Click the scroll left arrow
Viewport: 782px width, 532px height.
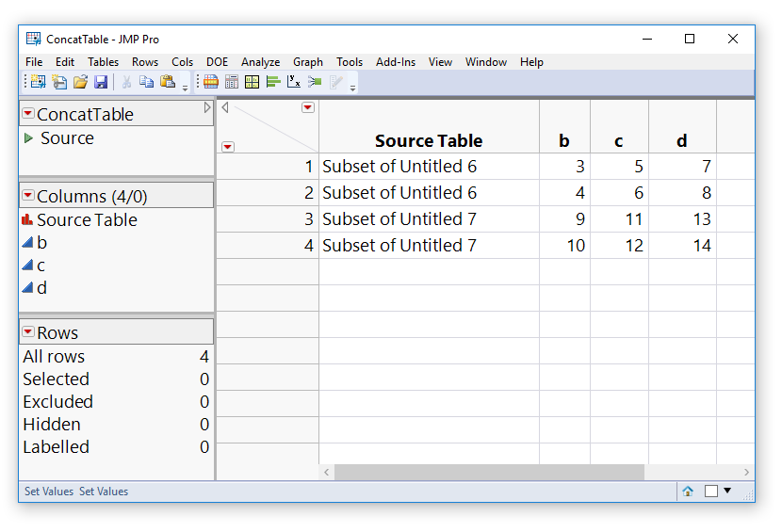tap(327, 472)
